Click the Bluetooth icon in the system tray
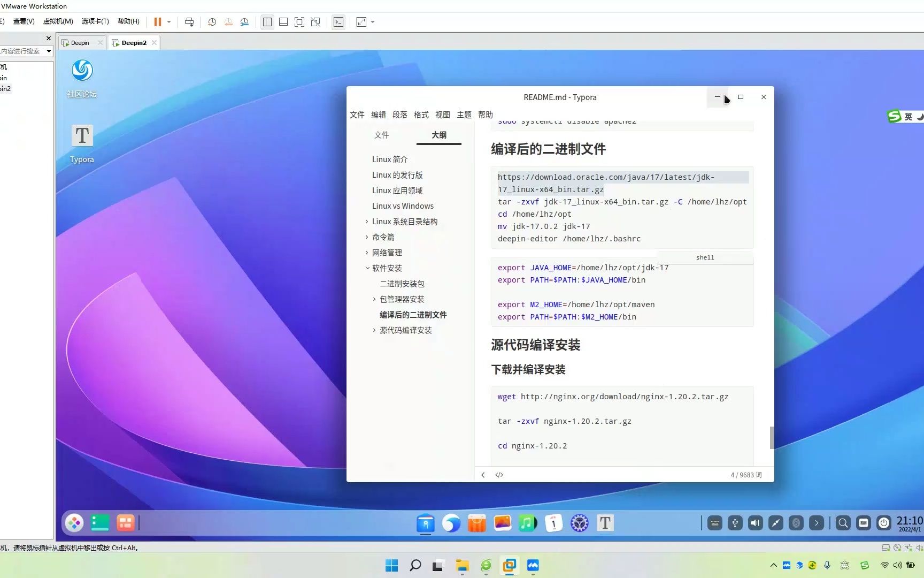The image size is (924, 578). click(x=796, y=523)
